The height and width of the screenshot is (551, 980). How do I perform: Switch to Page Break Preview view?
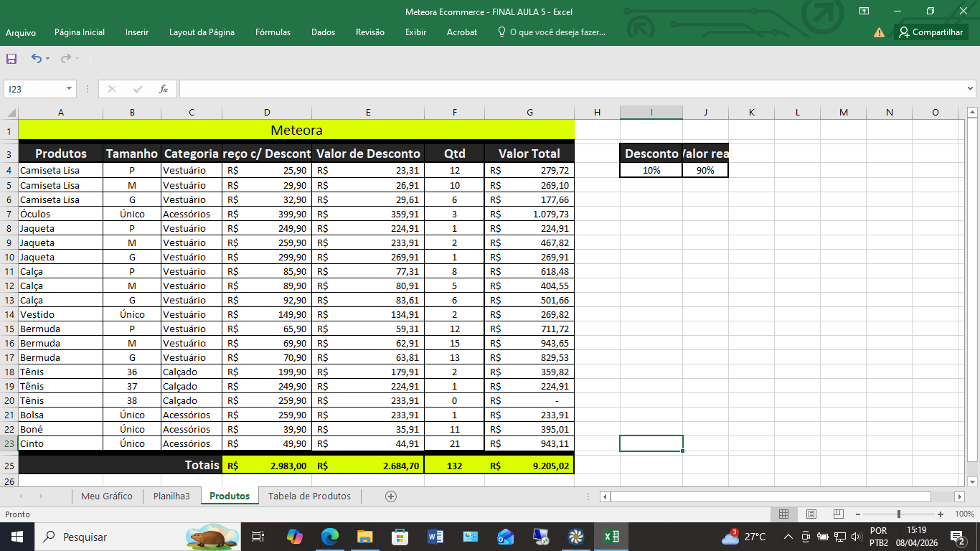(838, 514)
